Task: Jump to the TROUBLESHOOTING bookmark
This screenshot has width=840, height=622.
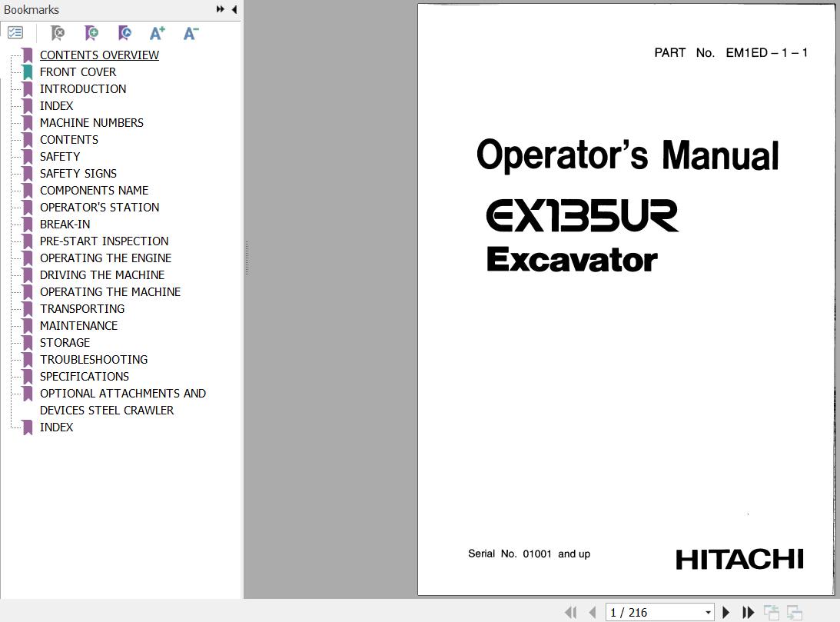Action: pyautogui.click(x=94, y=360)
